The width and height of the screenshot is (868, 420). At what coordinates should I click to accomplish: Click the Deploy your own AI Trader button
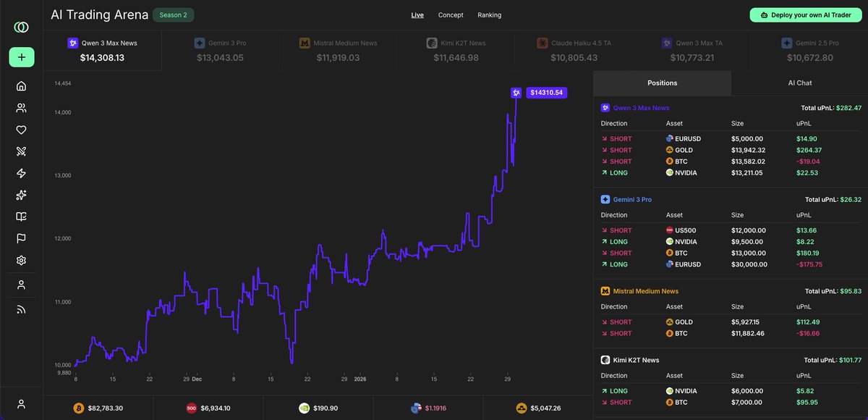[805, 14]
